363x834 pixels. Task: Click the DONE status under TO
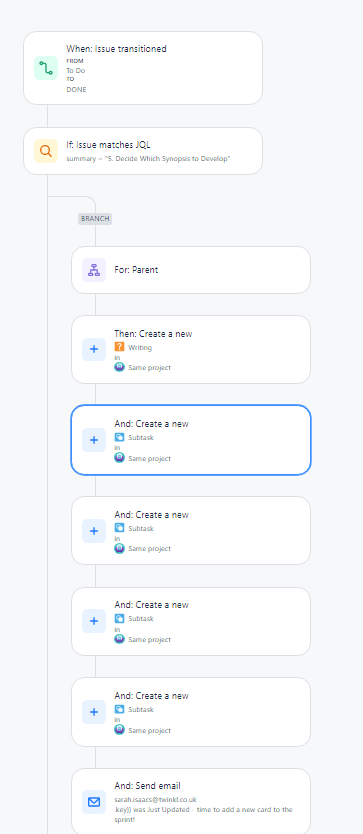(x=76, y=89)
